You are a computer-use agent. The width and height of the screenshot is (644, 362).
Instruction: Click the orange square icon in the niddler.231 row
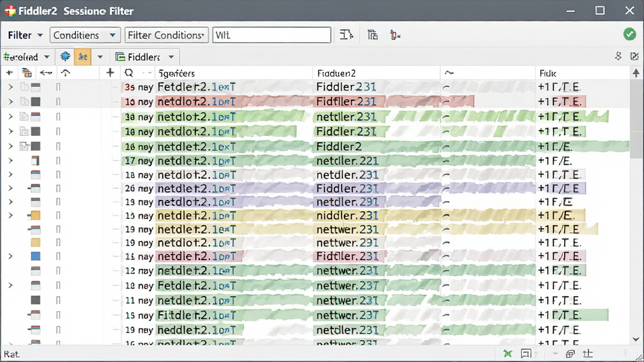point(35,216)
